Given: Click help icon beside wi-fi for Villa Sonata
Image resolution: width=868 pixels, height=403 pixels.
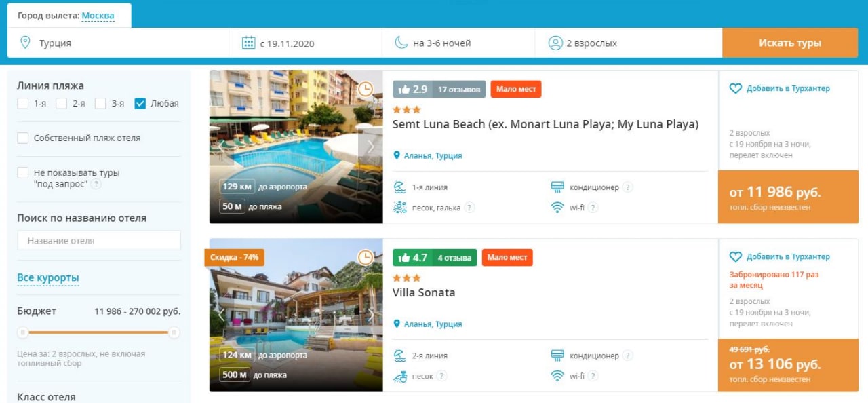Looking at the screenshot, I should click(x=593, y=376).
